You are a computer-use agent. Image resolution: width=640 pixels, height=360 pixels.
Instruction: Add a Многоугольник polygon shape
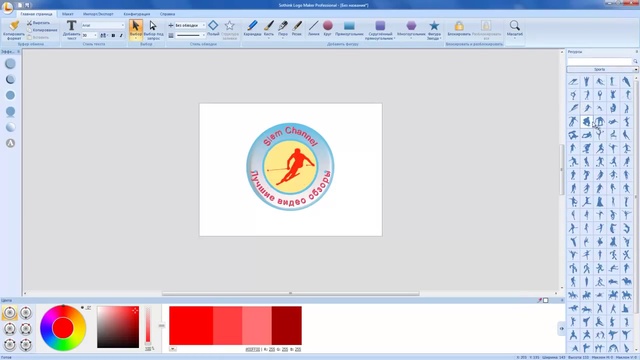click(x=411, y=26)
